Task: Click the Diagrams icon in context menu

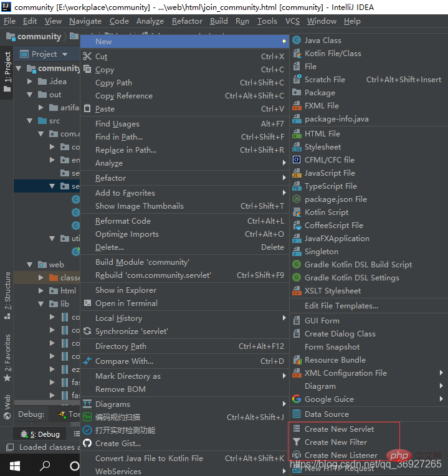Action: [x=87, y=404]
